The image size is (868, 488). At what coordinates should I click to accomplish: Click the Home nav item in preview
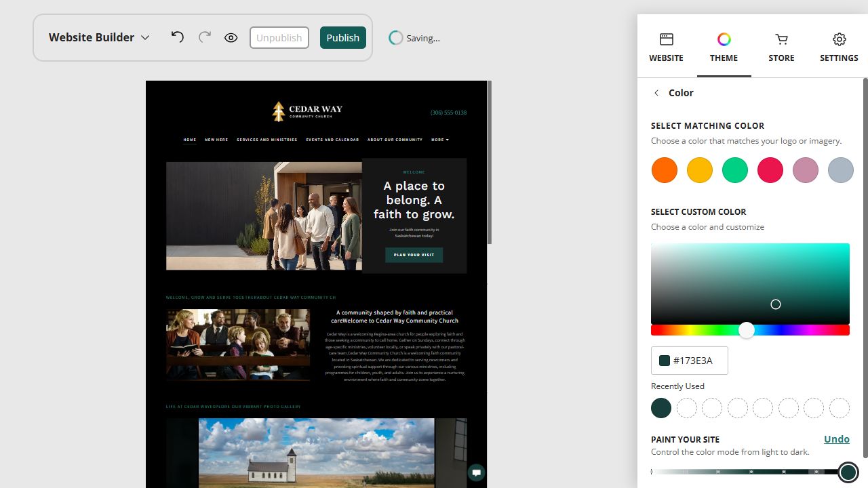click(x=190, y=140)
